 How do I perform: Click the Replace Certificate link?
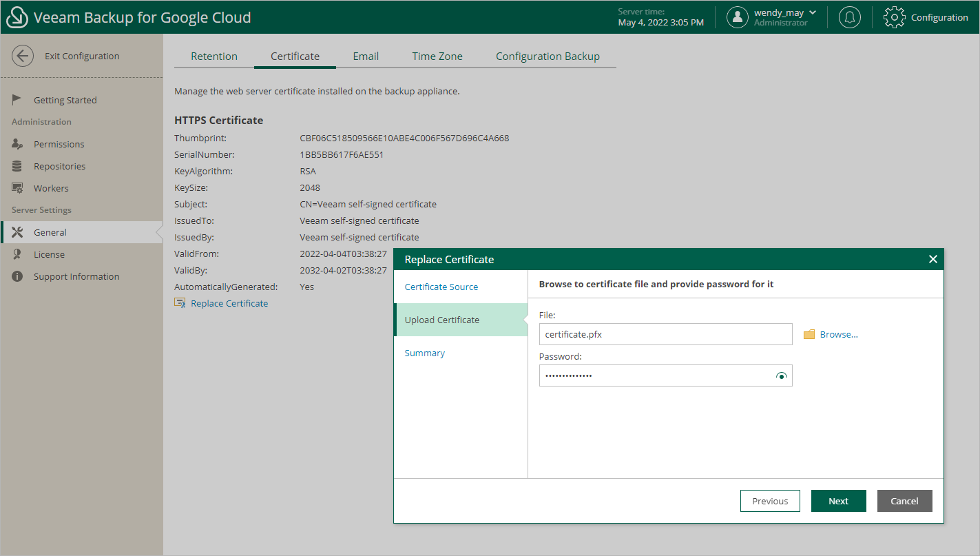[229, 303]
